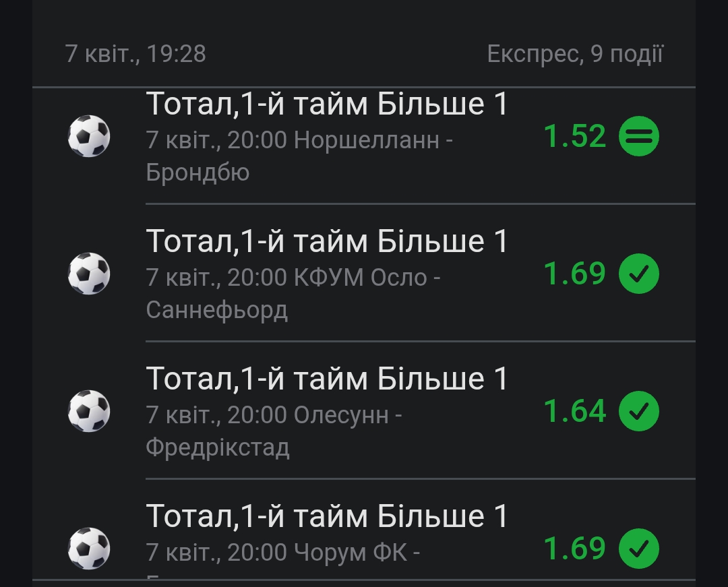Click the soccer ball icon beside КФУМ Осло - Саннефьорд
This screenshot has height=587, width=728.
89,274
